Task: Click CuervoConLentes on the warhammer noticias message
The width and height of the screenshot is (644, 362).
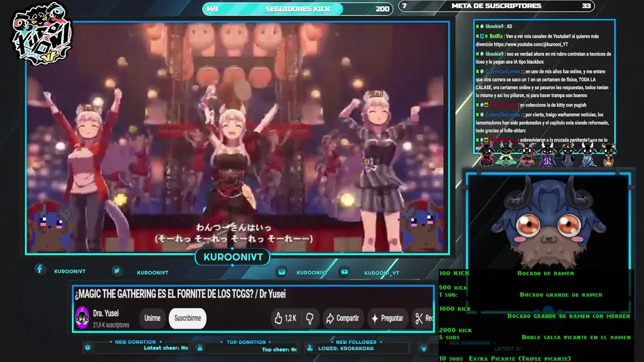Action: 503,115
